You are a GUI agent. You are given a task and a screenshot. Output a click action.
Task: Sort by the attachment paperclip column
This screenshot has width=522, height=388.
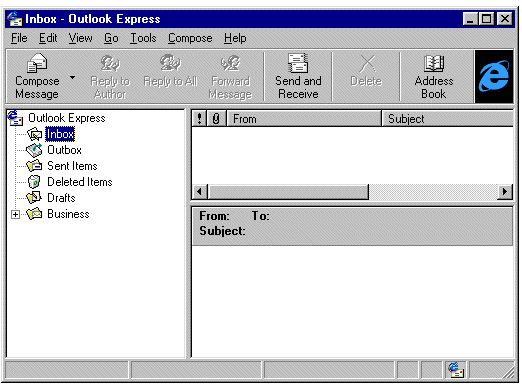coord(216,119)
